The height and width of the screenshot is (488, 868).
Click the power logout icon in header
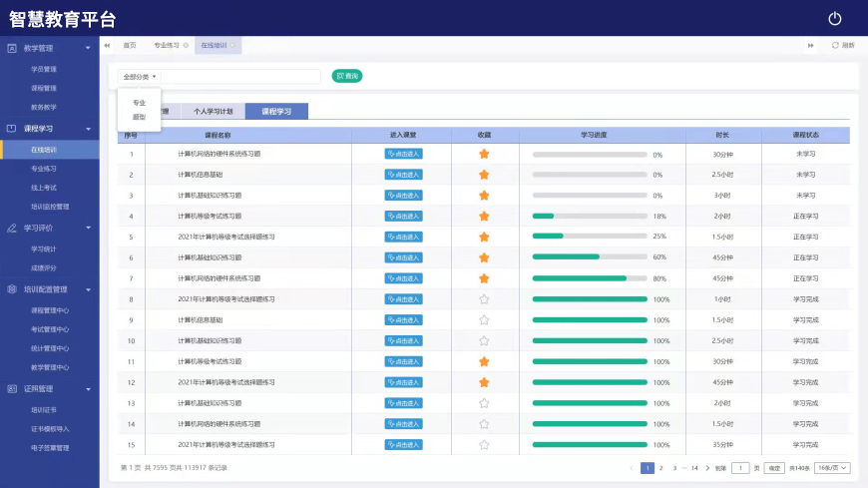tap(835, 18)
